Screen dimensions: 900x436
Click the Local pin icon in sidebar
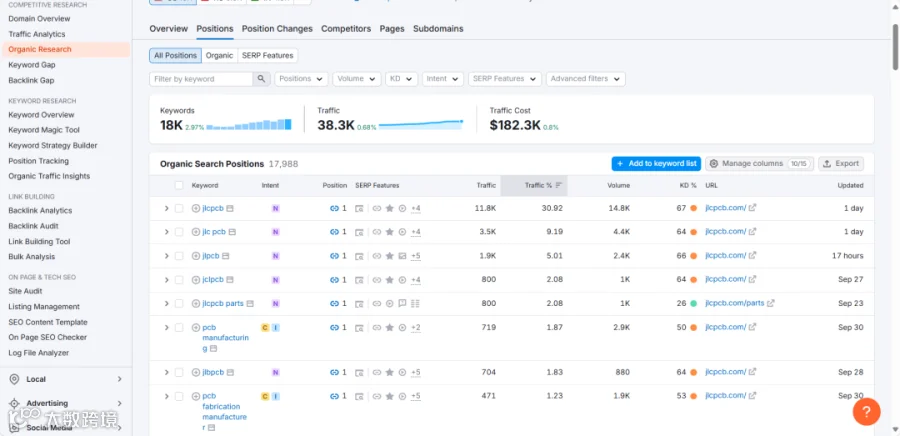coord(14,379)
